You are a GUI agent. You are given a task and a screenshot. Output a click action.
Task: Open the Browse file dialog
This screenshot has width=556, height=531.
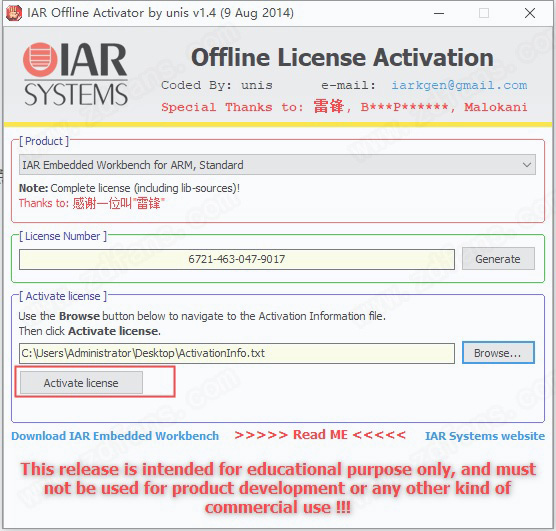498,353
